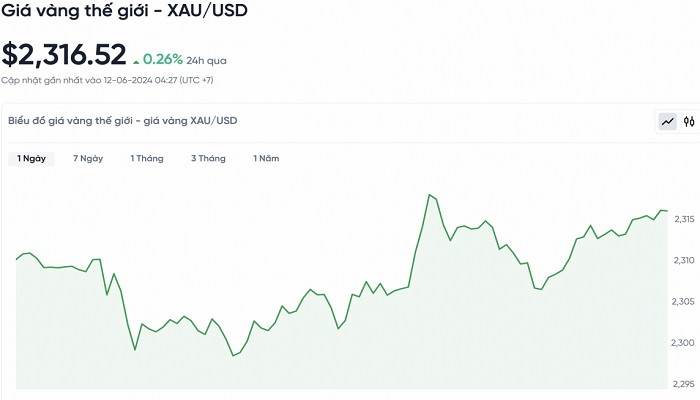Switch to line chart view
Screen dimensions: 700x400
(667, 122)
